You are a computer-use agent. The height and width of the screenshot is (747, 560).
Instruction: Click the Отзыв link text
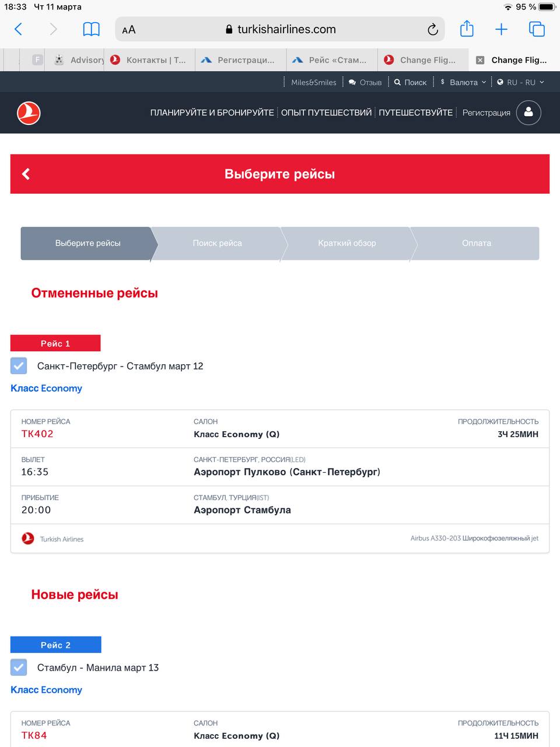(x=370, y=82)
